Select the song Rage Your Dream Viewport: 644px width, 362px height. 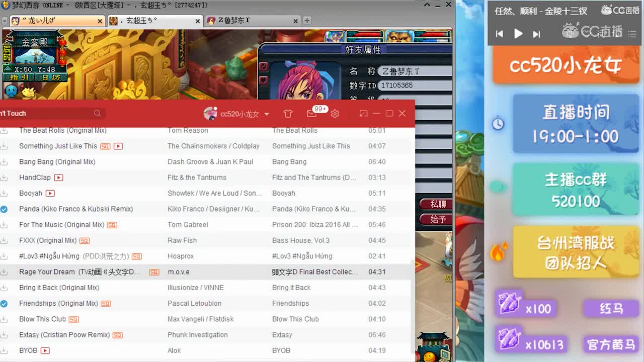205,272
